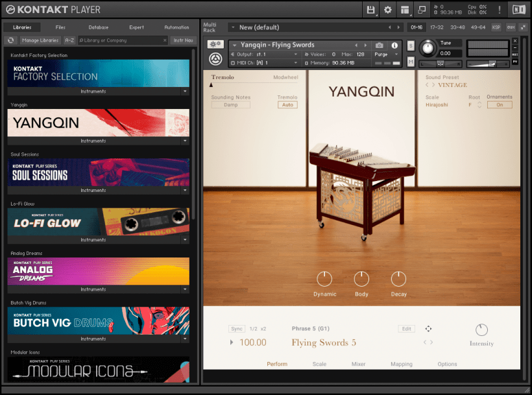Open Kontakt settings with the gear icon

pyautogui.click(x=388, y=10)
